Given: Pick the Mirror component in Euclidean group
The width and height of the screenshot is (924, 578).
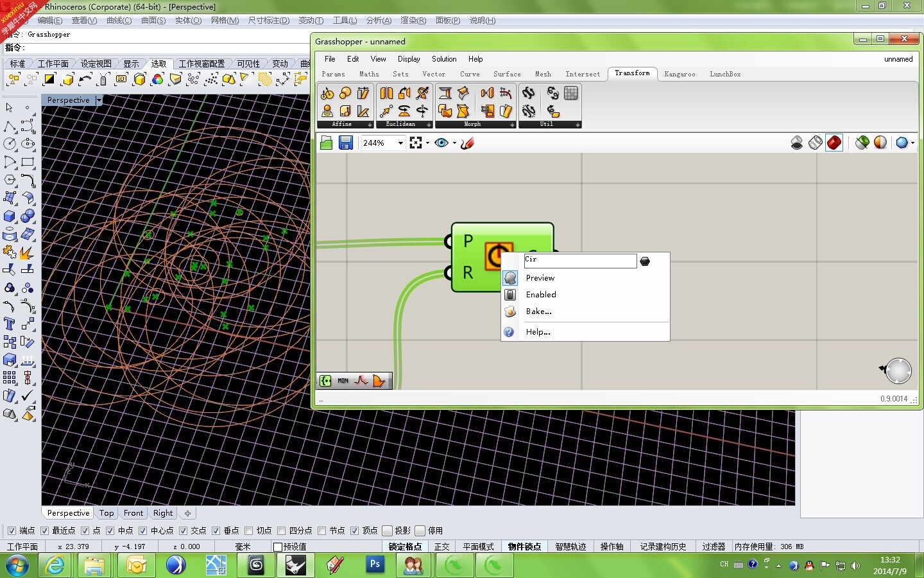Looking at the screenshot, I should 386,93.
